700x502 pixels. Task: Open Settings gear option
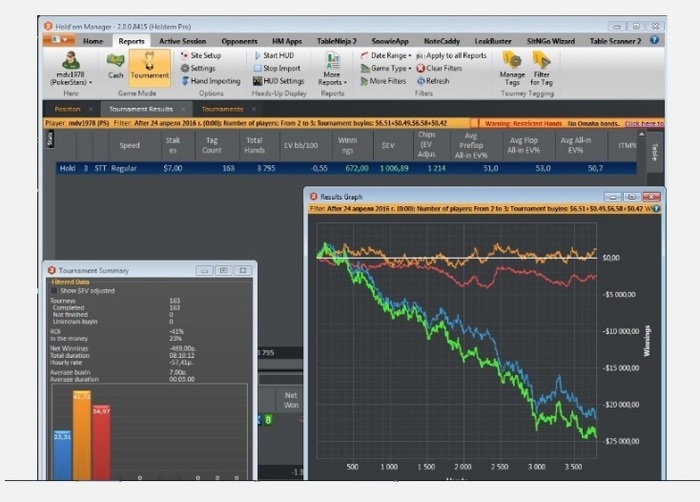pos(198,68)
